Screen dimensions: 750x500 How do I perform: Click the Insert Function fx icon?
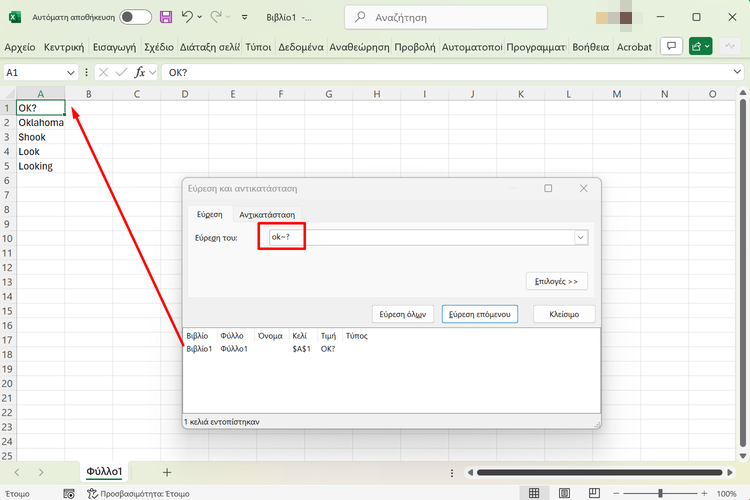coord(140,72)
